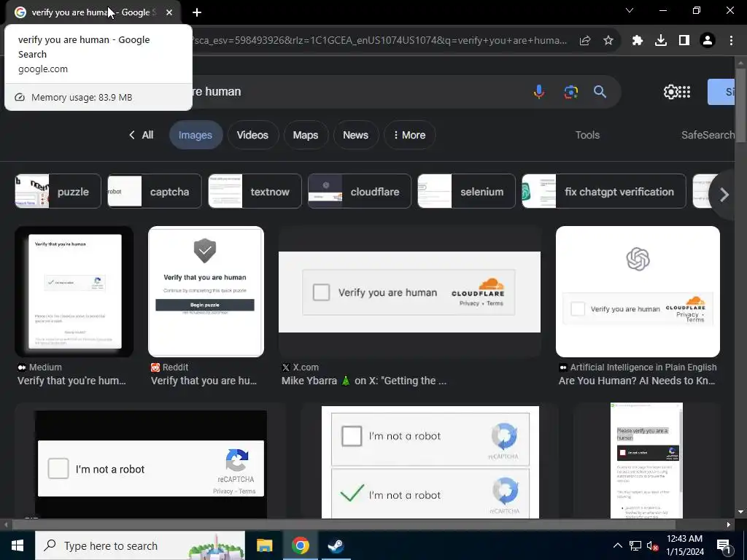The image size is (747, 560).
Task: Open 'Please verify you are a human' thumbnail
Action: pyautogui.click(x=646, y=461)
